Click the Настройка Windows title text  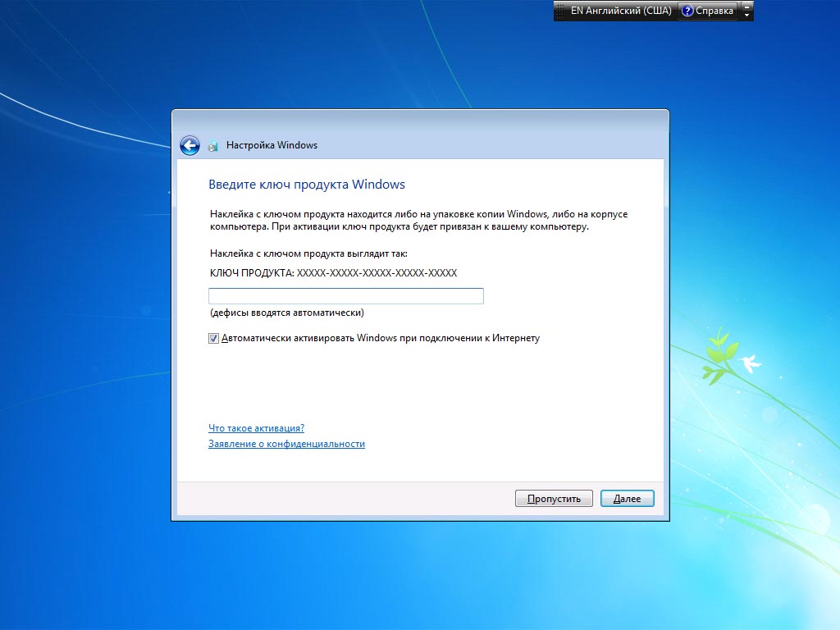point(272,145)
